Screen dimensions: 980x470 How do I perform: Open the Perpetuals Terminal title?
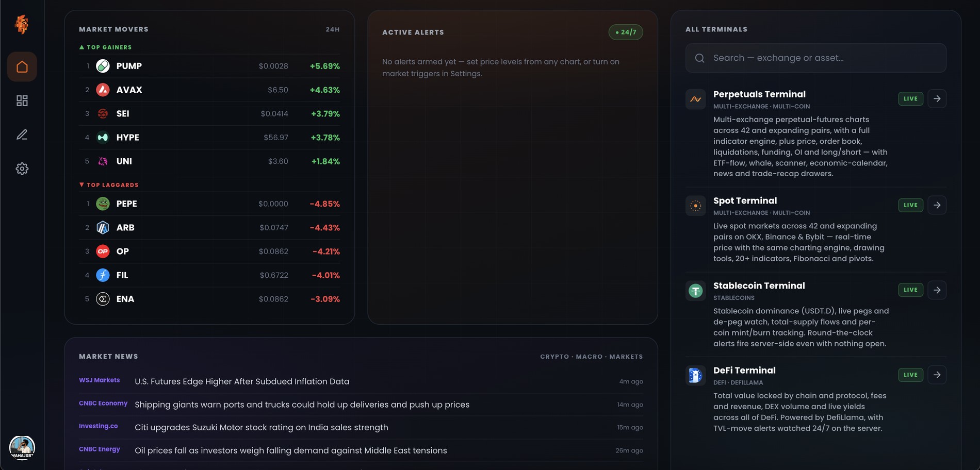click(x=759, y=94)
